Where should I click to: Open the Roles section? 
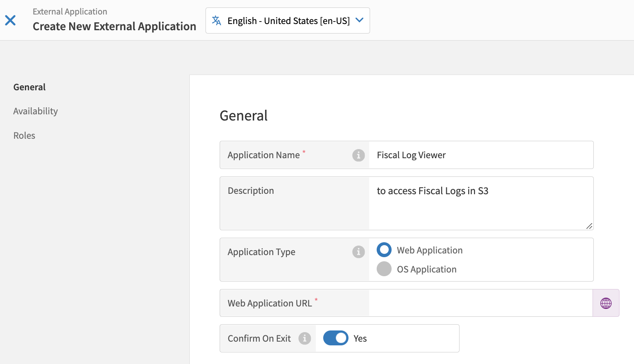tap(24, 135)
